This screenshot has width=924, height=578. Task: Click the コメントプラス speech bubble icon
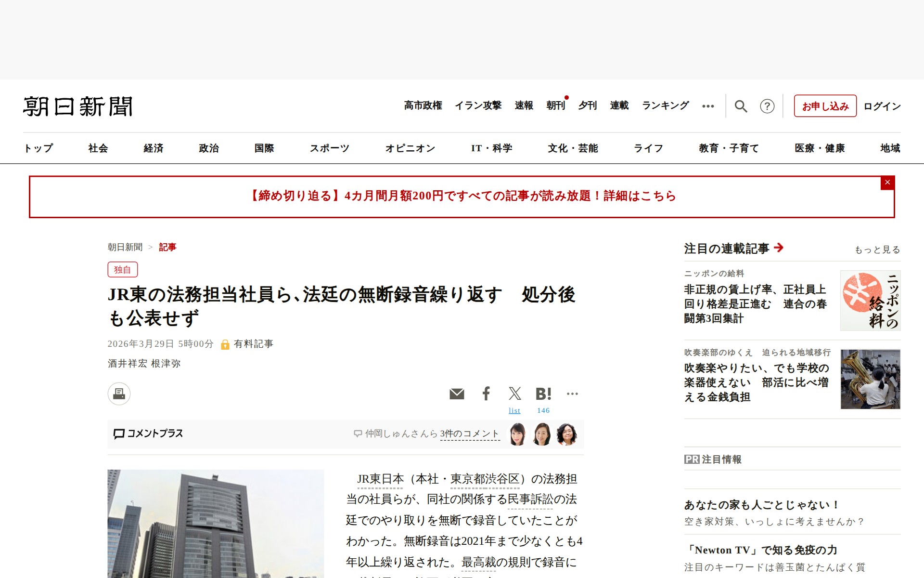[x=118, y=434]
